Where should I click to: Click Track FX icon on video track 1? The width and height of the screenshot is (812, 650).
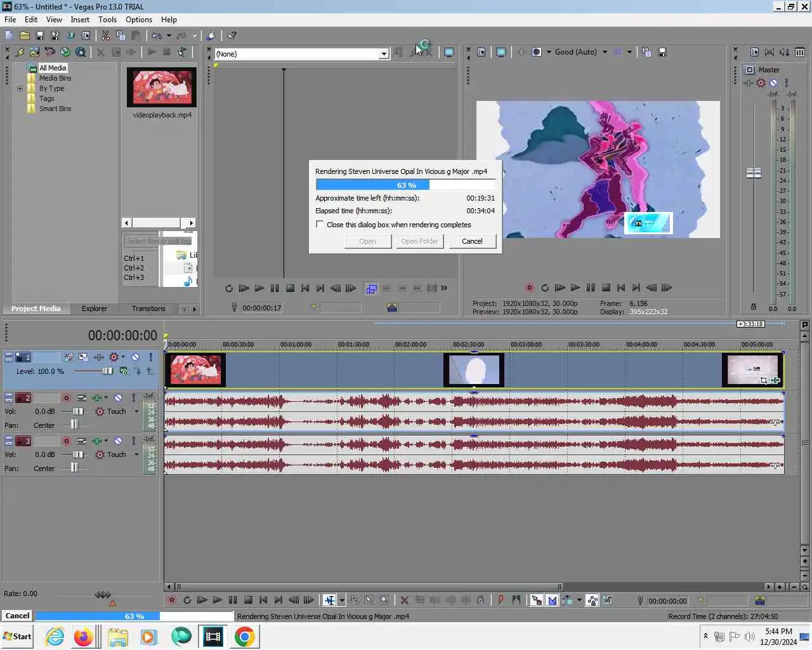tap(100, 357)
